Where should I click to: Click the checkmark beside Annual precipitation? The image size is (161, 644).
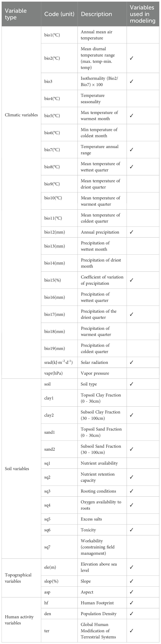(131, 232)
